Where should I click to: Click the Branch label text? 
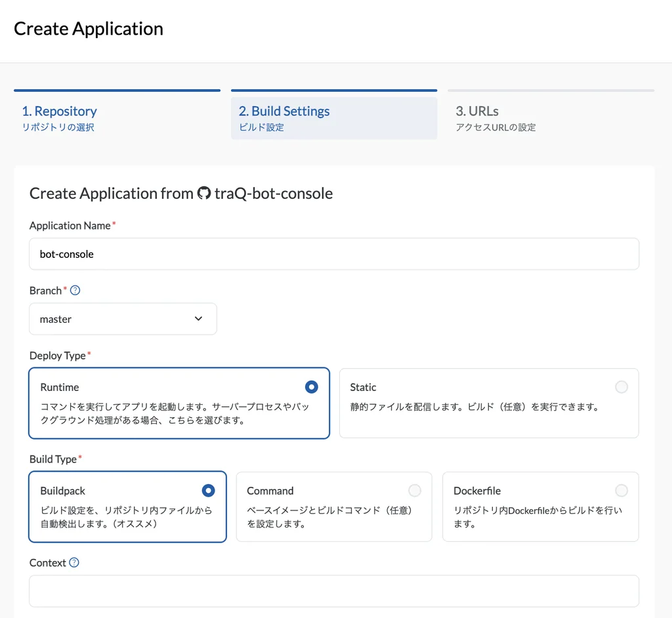point(45,291)
